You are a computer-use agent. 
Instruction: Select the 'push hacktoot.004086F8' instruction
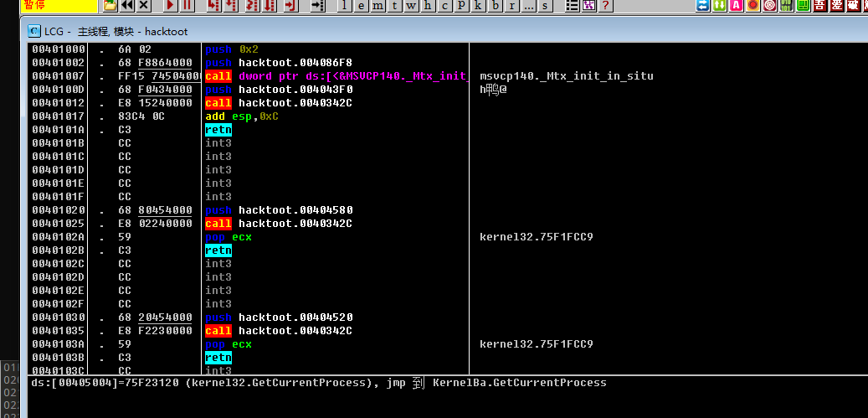click(x=279, y=63)
